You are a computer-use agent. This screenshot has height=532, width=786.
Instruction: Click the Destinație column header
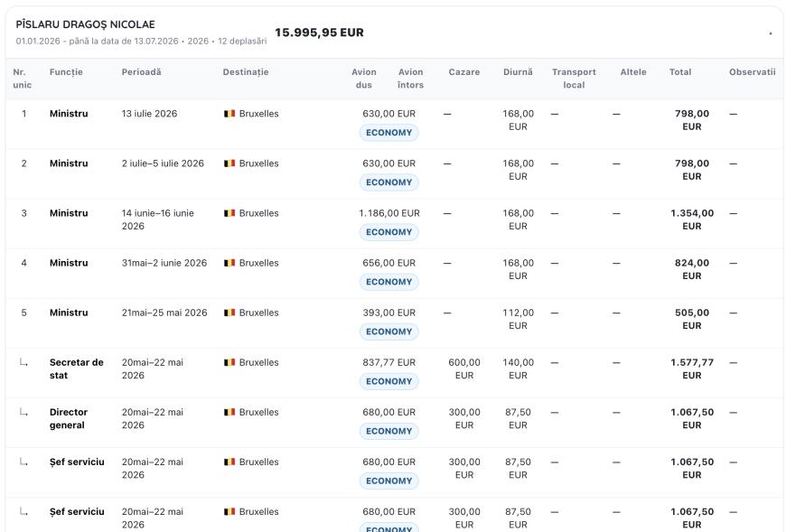[246, 72]
